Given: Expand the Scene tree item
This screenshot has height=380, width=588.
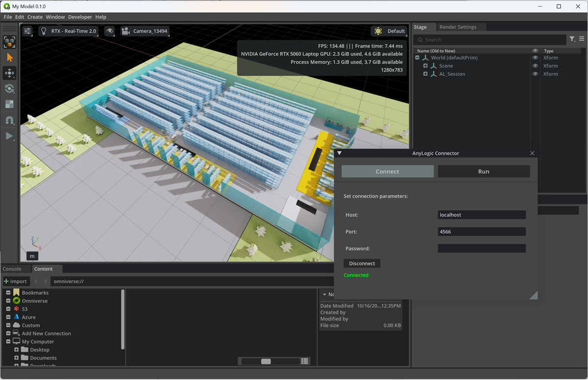Looking at the screenshot, I should (425, 65).
